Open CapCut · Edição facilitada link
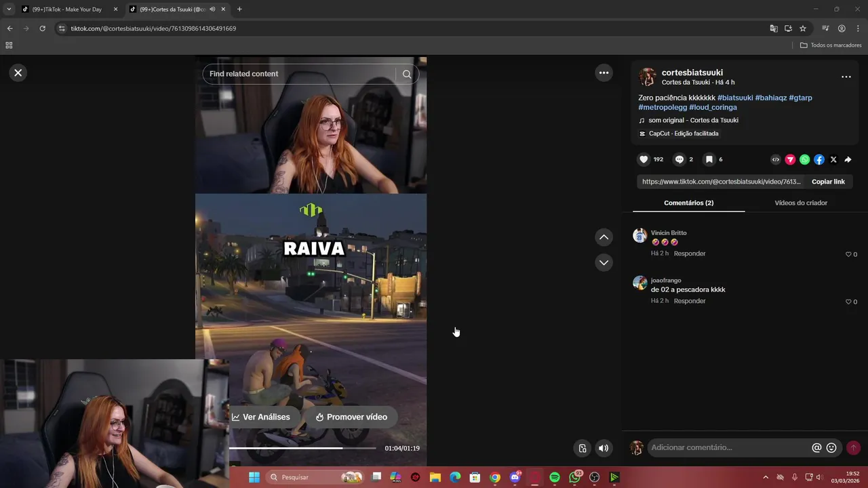 [x=684, y=134]
